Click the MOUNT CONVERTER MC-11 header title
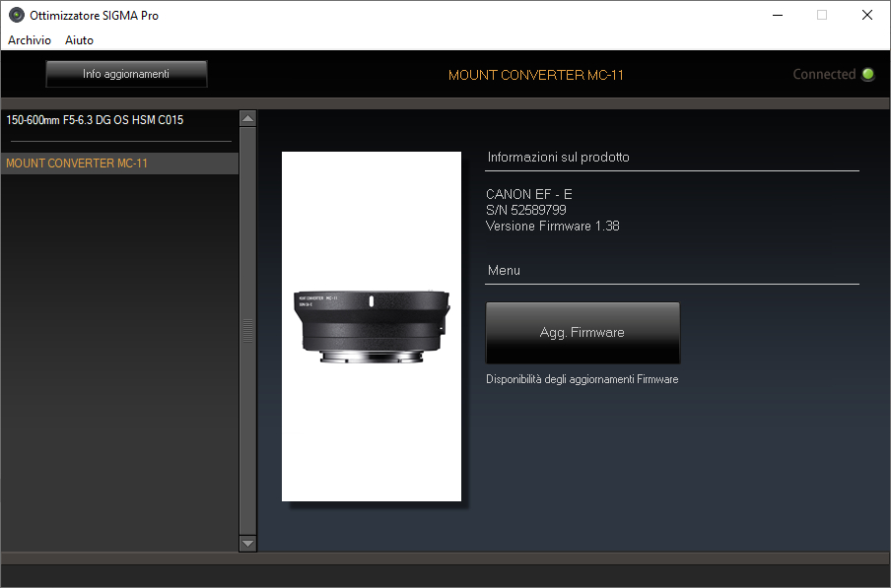891x588 pixels. 536,75
